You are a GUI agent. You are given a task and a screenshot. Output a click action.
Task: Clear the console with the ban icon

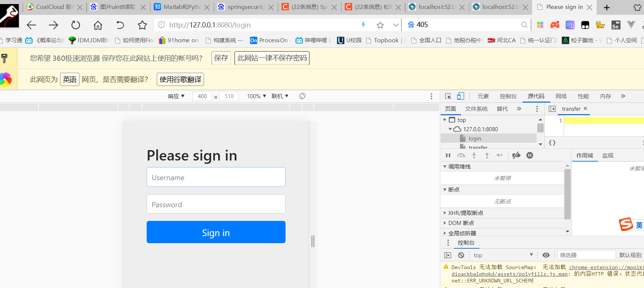(x=461, y=255)
